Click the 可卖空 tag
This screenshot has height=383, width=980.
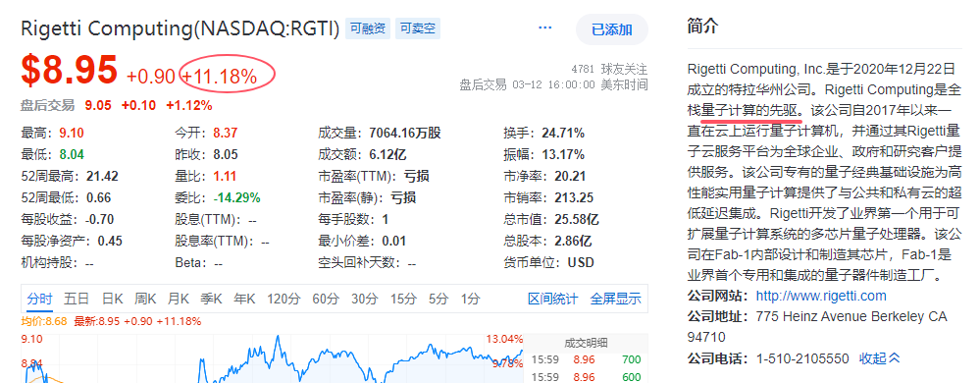[418, 28]
